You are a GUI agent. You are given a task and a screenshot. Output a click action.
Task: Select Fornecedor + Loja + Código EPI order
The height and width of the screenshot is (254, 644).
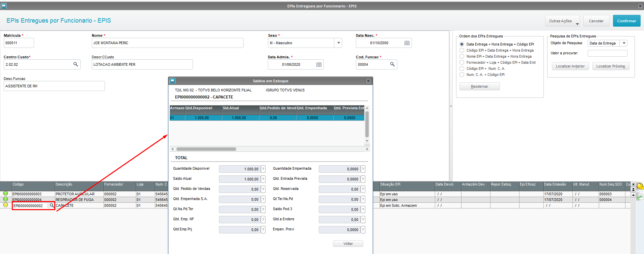[462, 62]
